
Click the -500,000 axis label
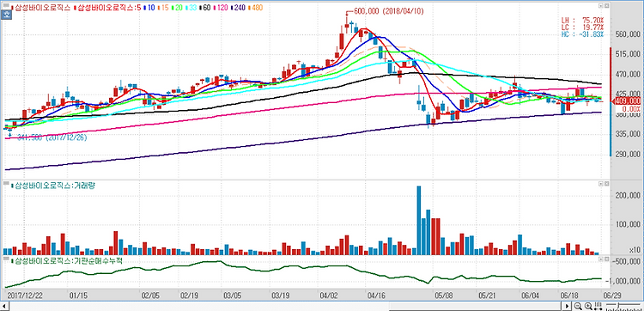click(627, 261)
